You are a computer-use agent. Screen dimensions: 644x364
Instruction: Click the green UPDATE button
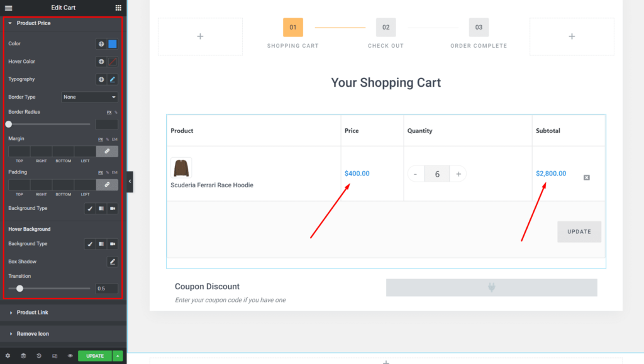click(x=94, y=356)
